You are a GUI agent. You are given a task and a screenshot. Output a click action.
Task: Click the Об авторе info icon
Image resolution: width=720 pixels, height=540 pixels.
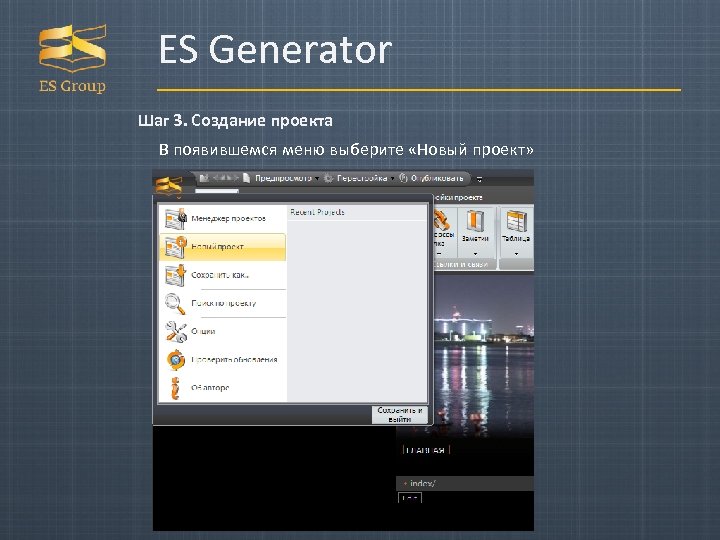click(174, 388)
